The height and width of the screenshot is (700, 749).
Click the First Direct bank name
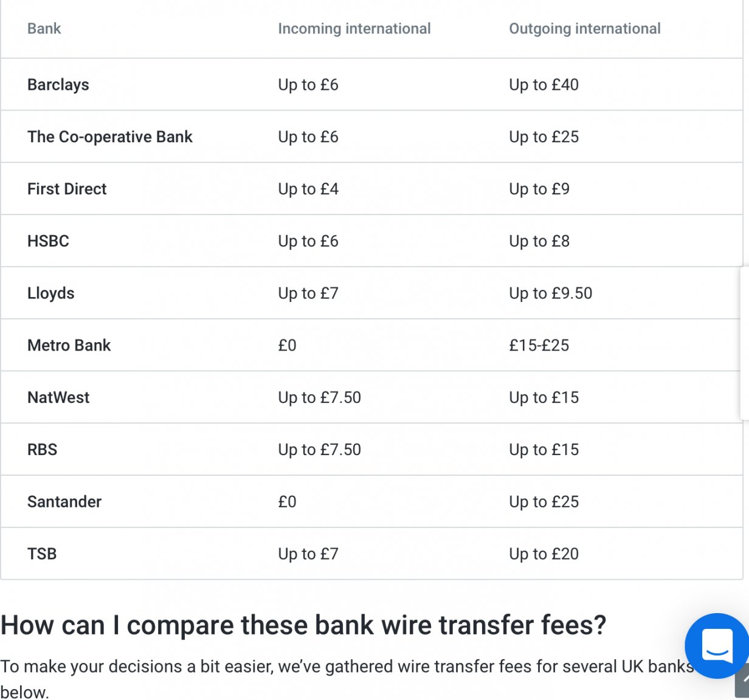(67, 189)
